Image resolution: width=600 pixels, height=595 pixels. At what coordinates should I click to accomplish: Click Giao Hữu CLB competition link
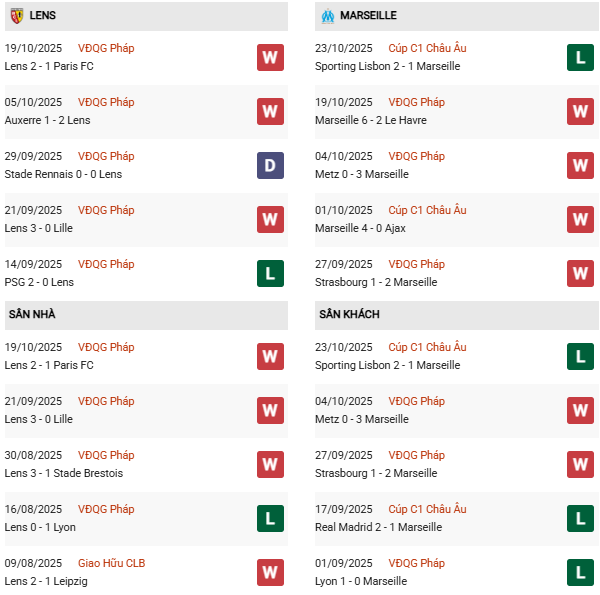coord(111,563)
